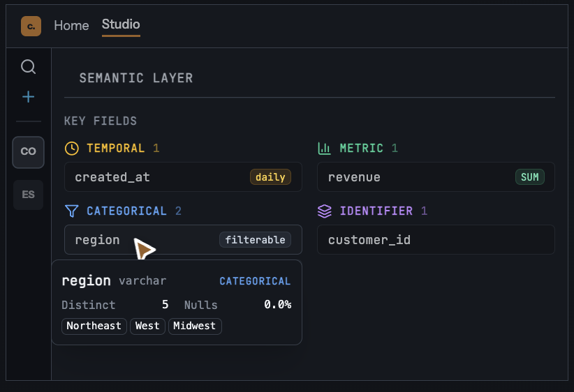This screenshot has width=574, height=392.
Task: Switch to the Studio tab
Action: [x=121, y=24]
